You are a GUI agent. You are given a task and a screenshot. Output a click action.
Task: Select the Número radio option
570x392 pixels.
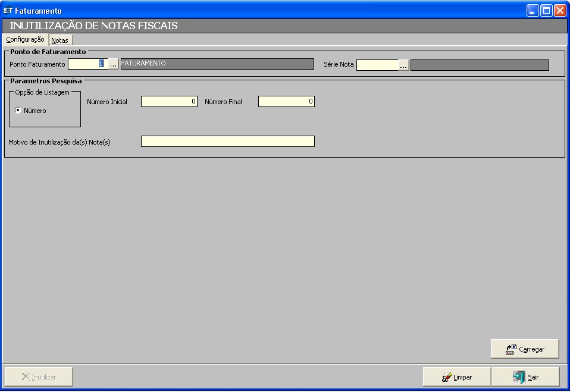pos(18,111)
